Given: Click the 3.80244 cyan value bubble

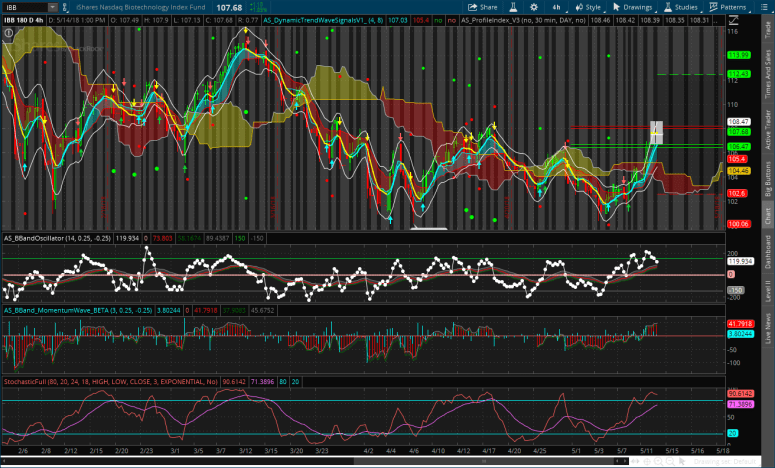Looking at the screenshot, I should tap(740, 334).
